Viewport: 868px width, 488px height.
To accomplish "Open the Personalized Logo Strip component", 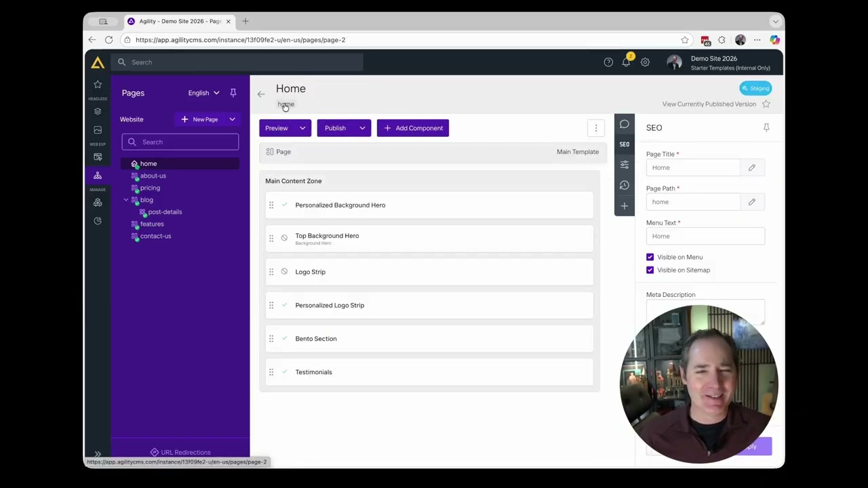I will point(429,305).
